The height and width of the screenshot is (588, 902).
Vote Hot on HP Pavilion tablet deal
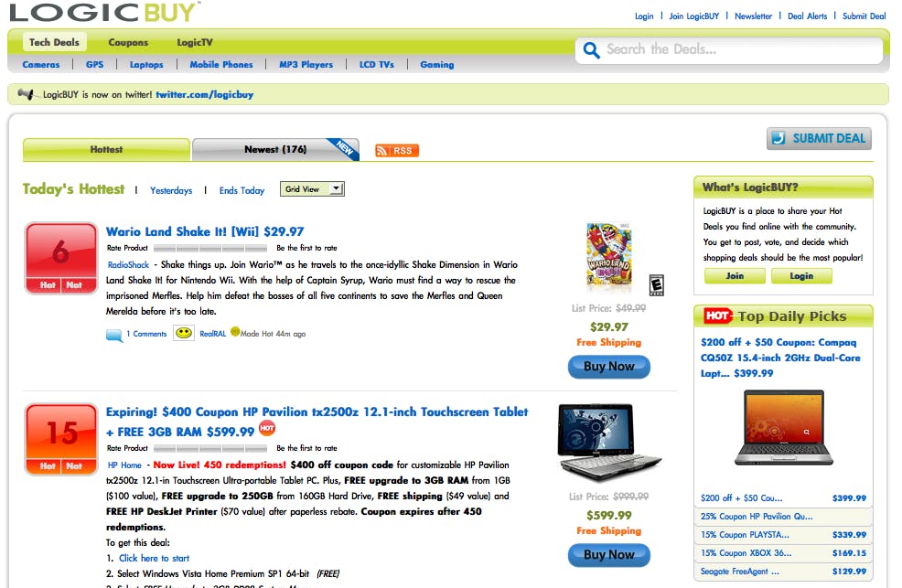[48, 466]
